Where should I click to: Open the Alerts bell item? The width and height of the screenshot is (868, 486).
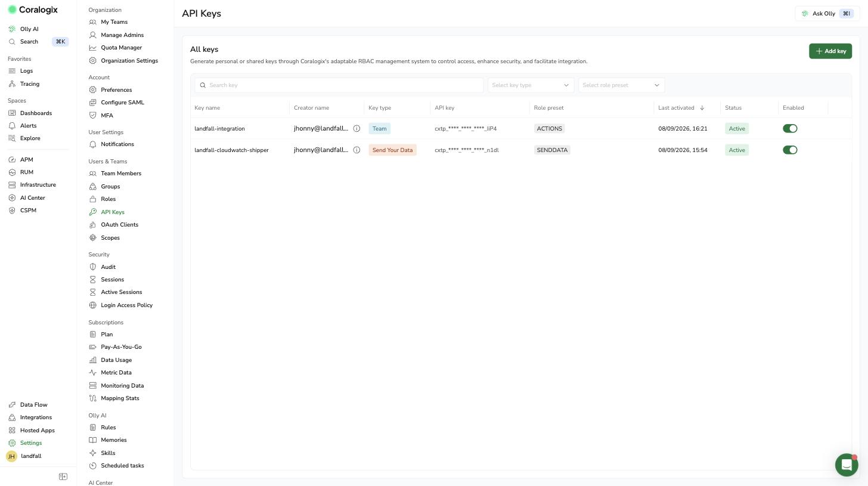pyautogui.click(x=23, y=126)
